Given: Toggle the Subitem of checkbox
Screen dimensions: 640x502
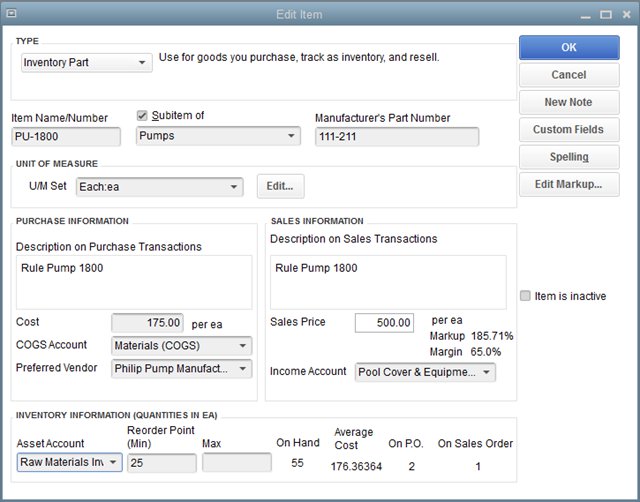Looking at the screenshot, I should pos(142,116).
